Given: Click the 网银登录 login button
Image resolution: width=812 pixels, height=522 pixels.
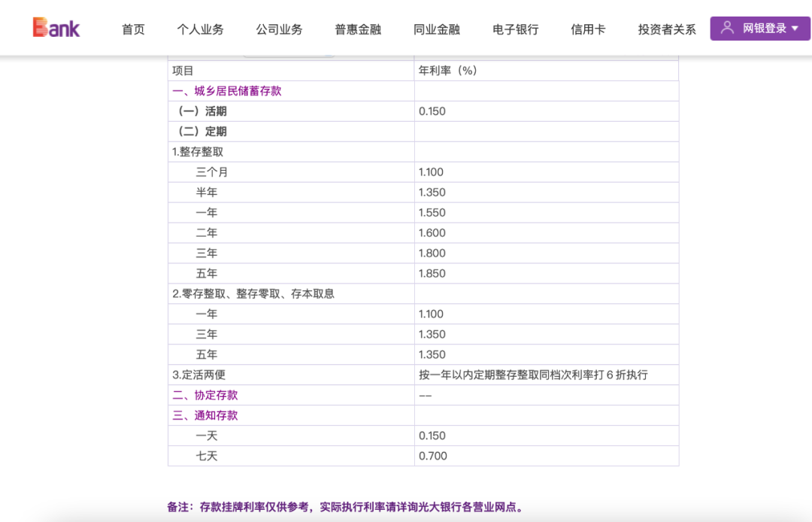Looking at the screenshot, I should pyautogui.click(x=759, y=27).
